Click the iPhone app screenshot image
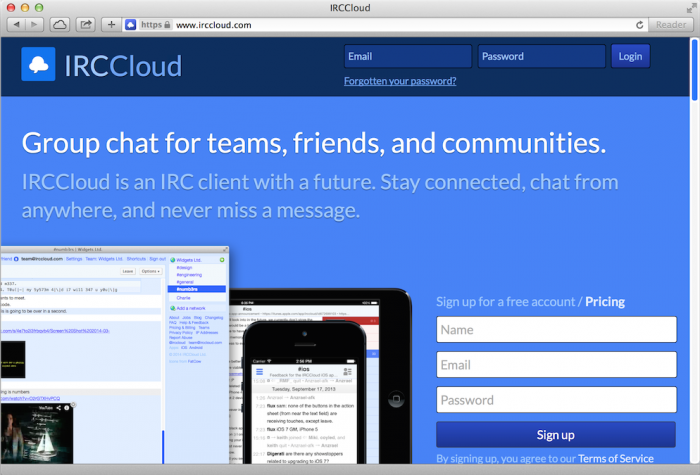This screenshot has height=475, width=700. coord(305,395)
